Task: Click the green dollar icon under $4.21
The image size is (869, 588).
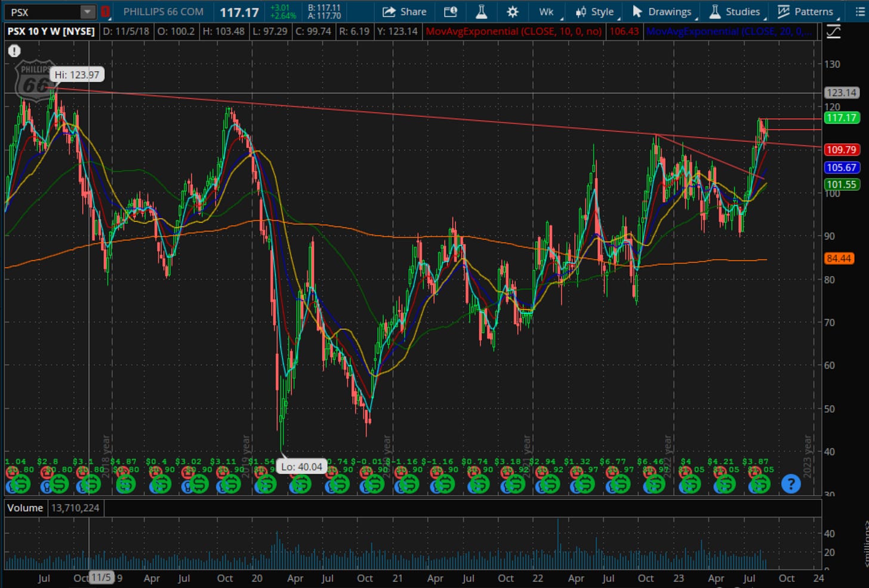Action: [726, 484]
